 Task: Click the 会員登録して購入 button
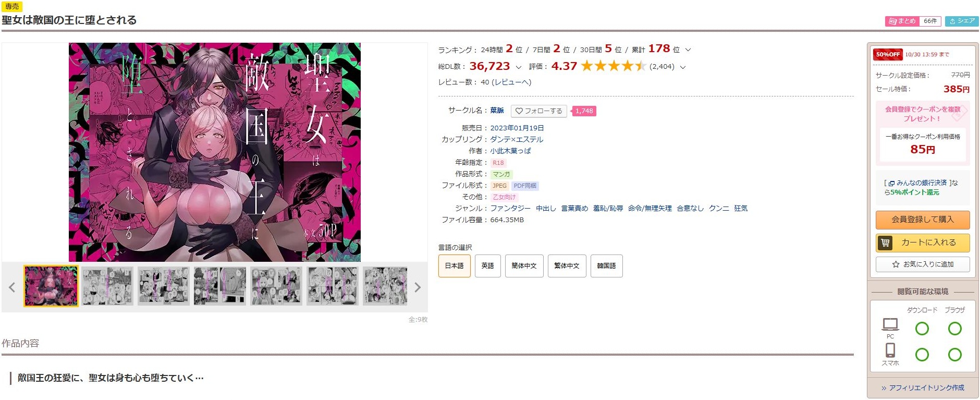tap(922, 220)
